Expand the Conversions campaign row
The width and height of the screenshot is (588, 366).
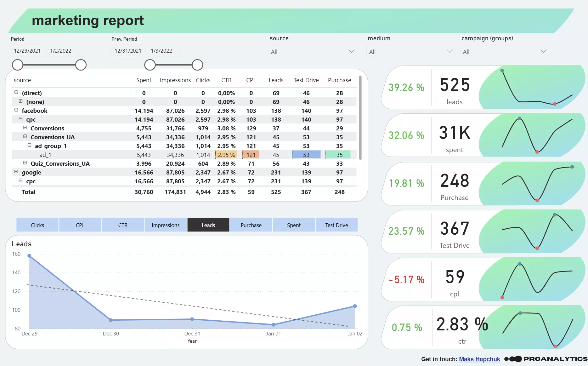25,128
